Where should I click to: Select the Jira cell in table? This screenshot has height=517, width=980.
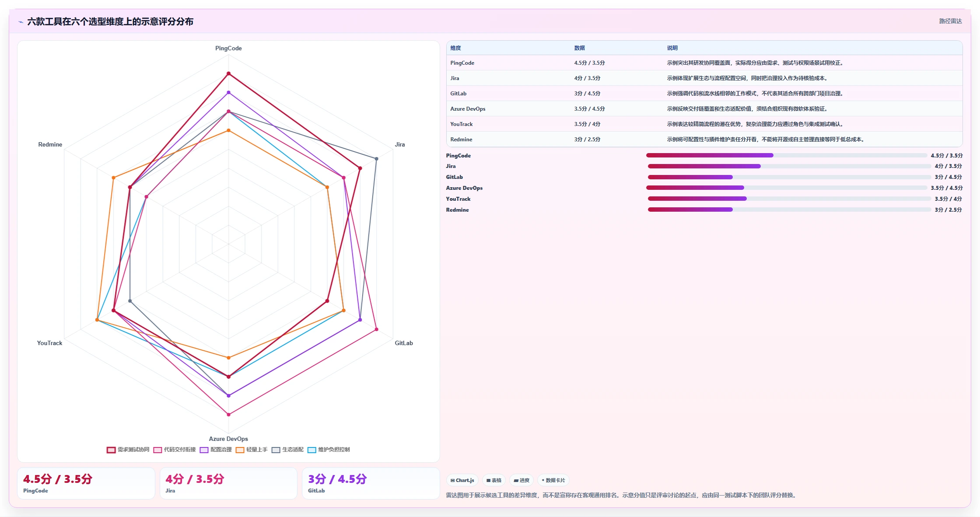pyautogui.click(x=455, y=78)
